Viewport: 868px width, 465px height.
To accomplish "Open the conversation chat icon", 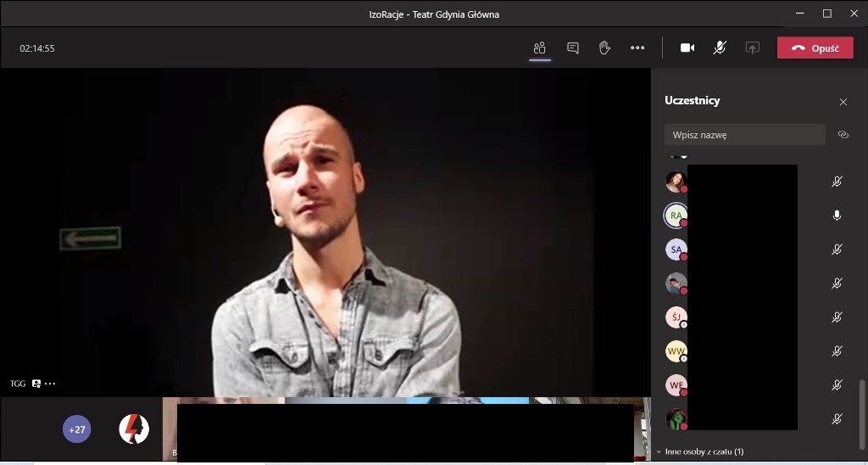I will [572, 48].
